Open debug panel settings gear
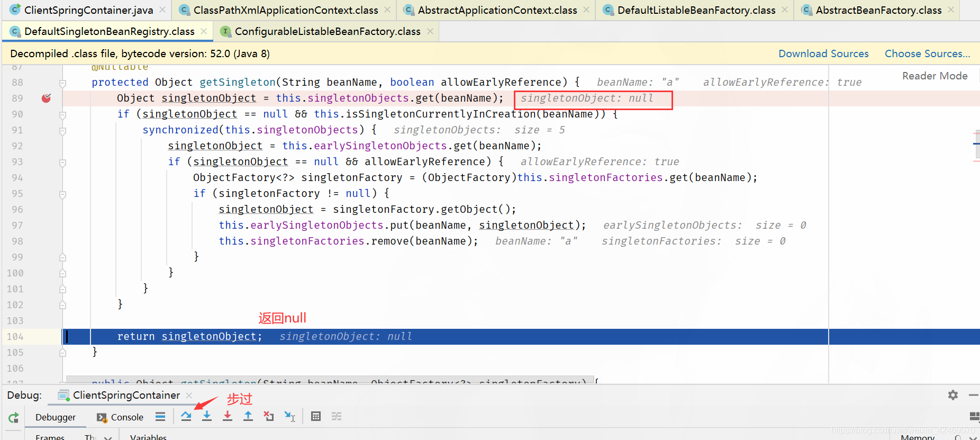 (x=953, y=395)
